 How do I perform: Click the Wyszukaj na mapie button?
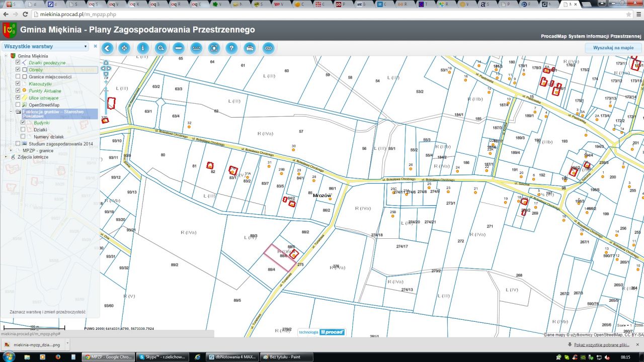click(x=613, y=48)
